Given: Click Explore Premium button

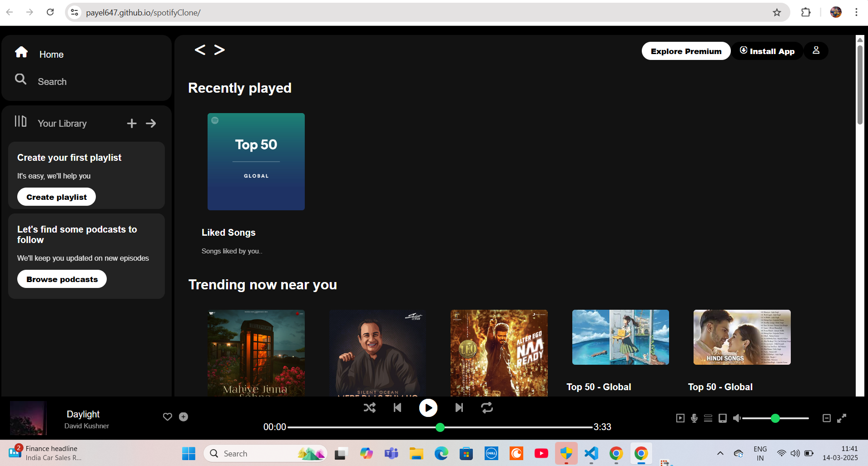Looking at the screenshot, I should [x=686, y=51].
